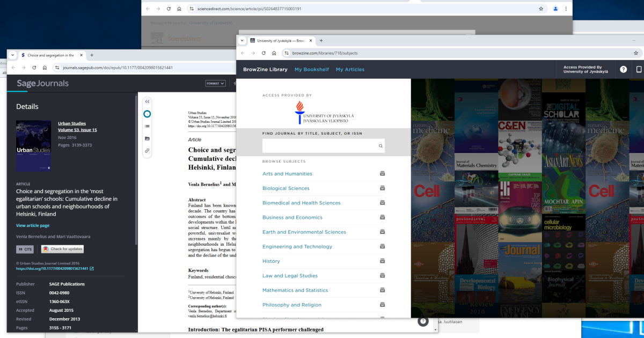The width and height of the screenshot is (644, 338).
Task: Click the down arrow of Sage page scrollbar
Action: point(435,329)
